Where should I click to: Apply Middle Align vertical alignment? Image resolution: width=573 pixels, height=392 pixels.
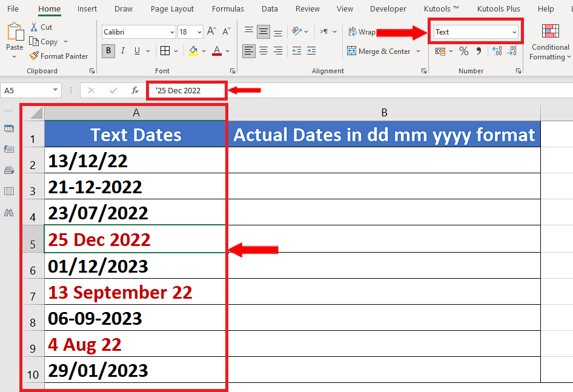pos(263,32)
